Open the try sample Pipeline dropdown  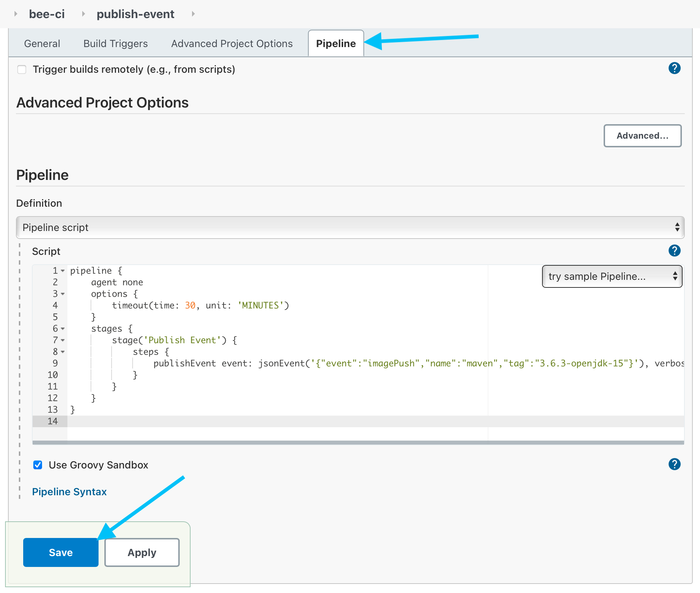tap(612, 276)
